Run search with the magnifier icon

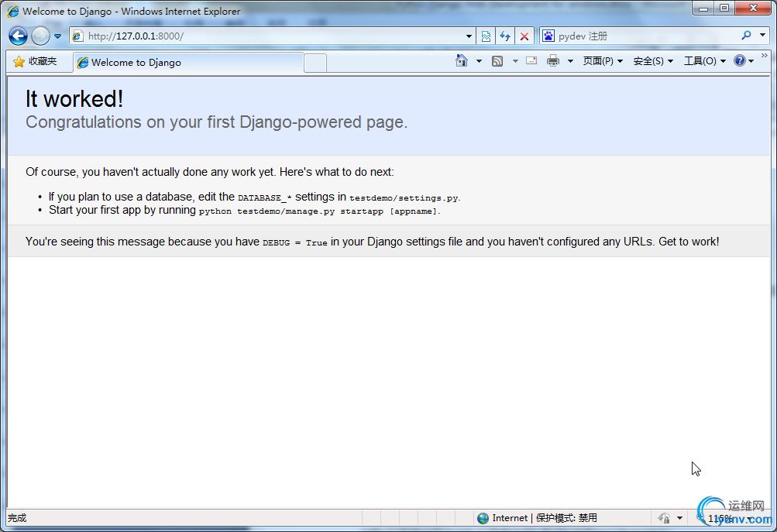(x=746, y=35)
